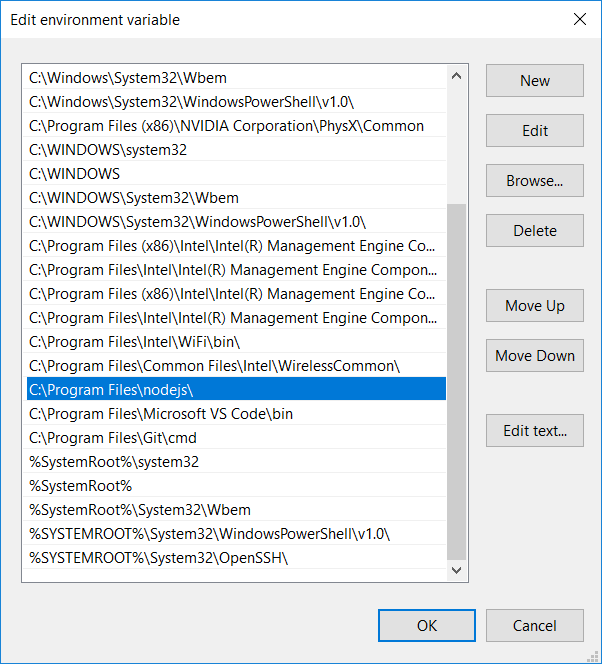Delete the selected path entry
The height and width of the screenshot is (664, 602).
tap(534, 231)
